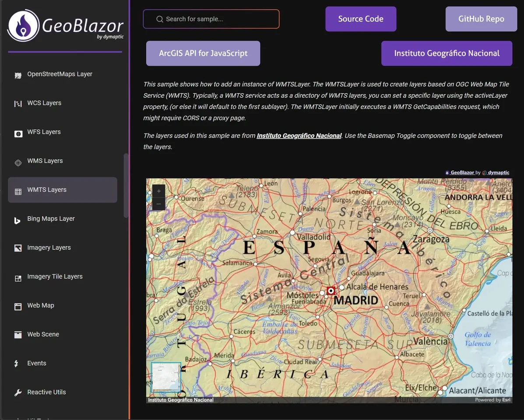Click the Bing Maps Layer logo icon
The width and height of the screenshot is (524, 420).
tap(18, 219)
